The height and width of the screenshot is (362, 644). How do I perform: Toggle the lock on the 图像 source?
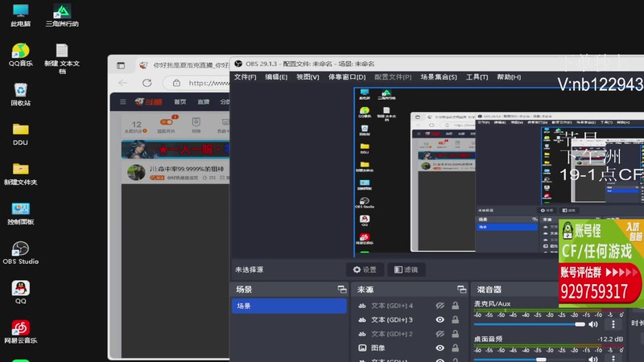pyautogui.click(x=455, y=348)
